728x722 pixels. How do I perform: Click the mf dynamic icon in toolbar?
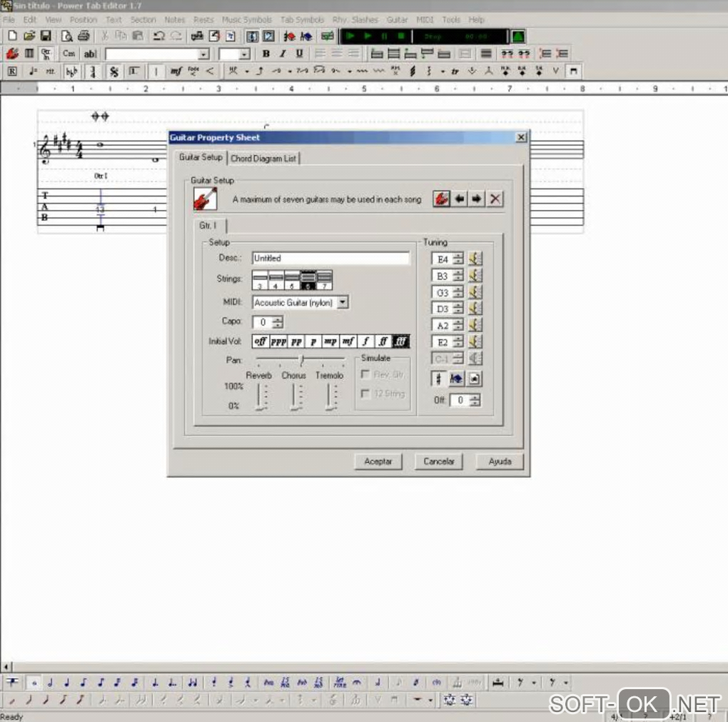pos(176,71)
